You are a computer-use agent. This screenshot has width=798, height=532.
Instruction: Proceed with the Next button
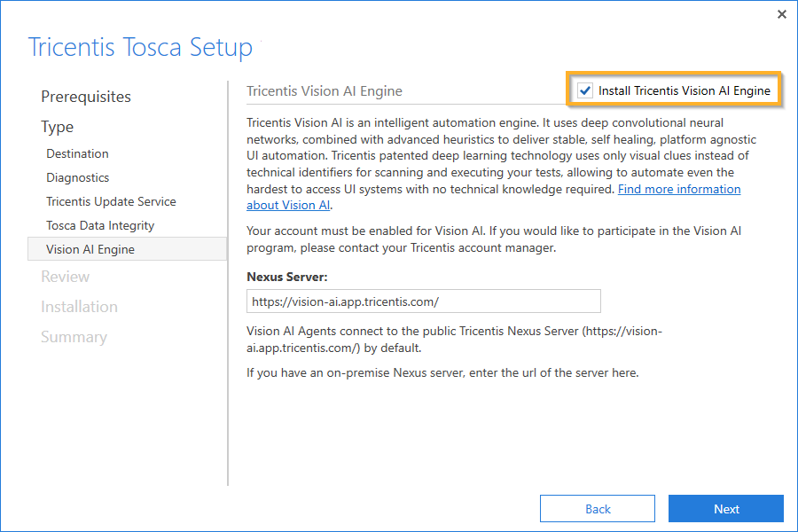click(726, 509)
